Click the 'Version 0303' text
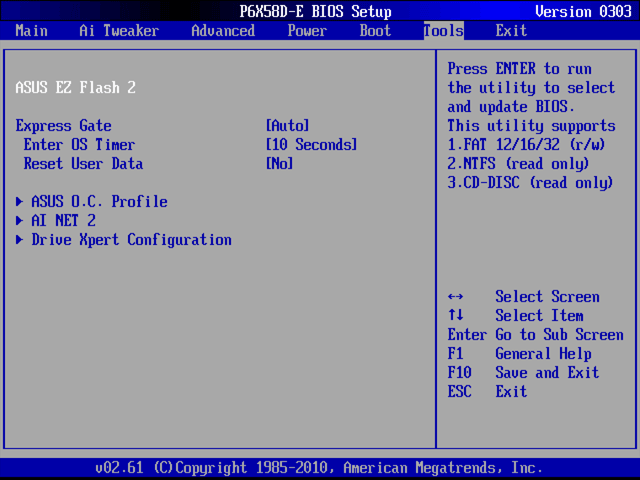This screenshot has width=640, height=480. [x=583, y=11]
